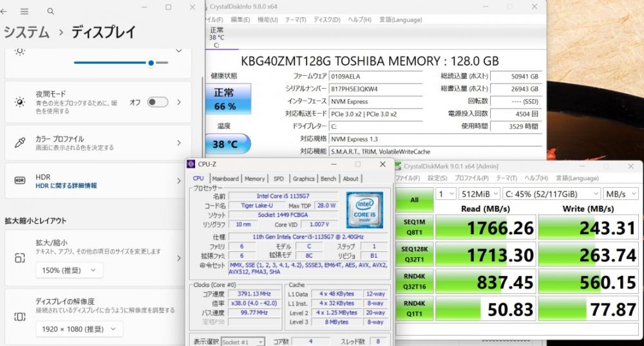Open search in the Settings window
The image size is (644, 346).
[x=50, y=11]
